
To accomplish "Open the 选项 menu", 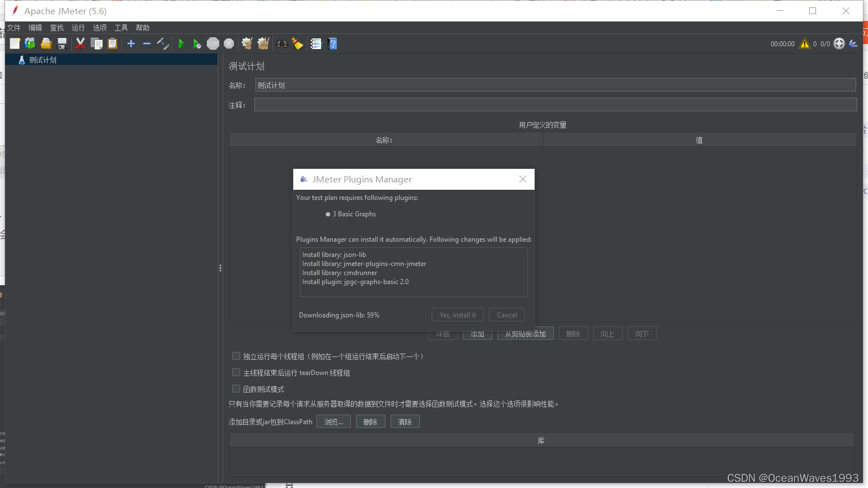I will coord(99,28).
